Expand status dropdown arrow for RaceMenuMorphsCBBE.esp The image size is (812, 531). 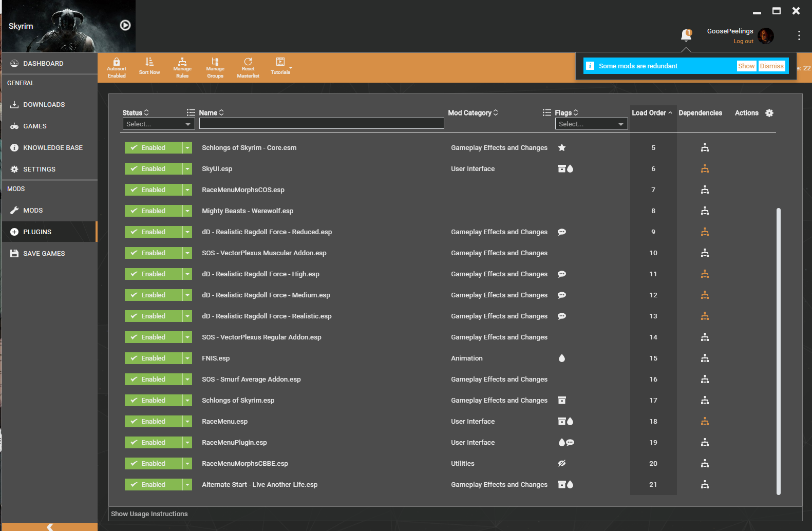click(187, 464)
